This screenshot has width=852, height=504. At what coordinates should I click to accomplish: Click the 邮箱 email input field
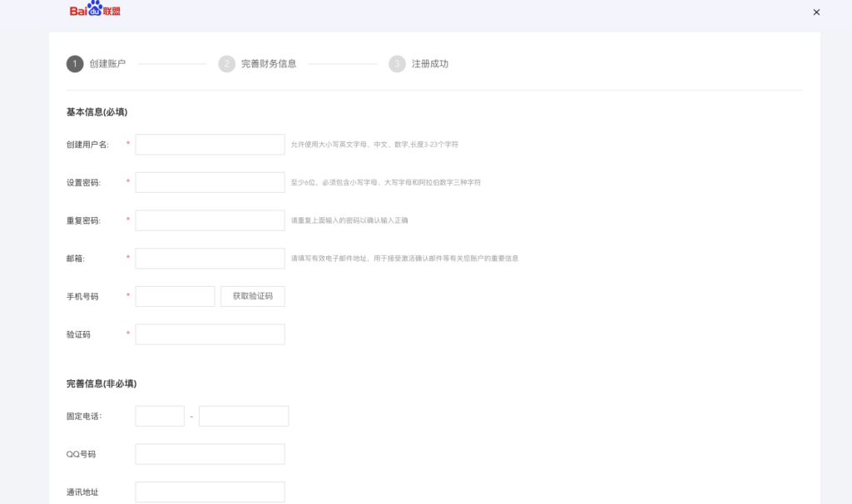[210, 259]
